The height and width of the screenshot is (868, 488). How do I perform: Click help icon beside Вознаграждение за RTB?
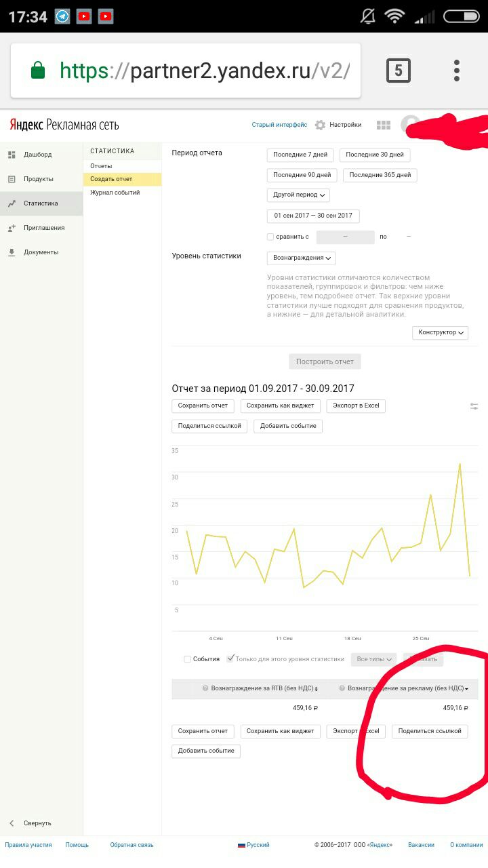(x=205, y=688)
